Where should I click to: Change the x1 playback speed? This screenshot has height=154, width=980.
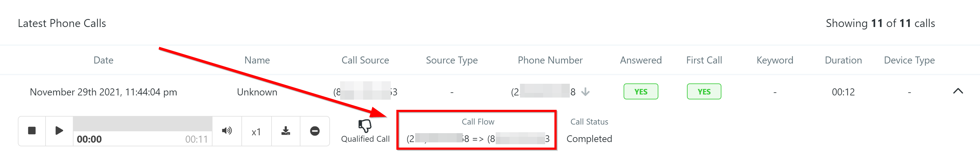[256, 132]
